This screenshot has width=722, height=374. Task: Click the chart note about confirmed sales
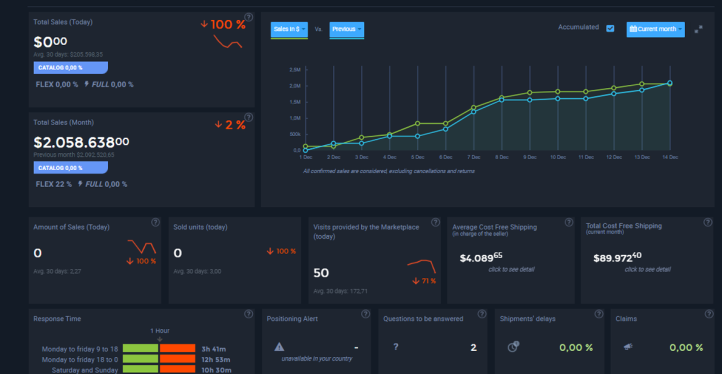[x=389, y=171]
